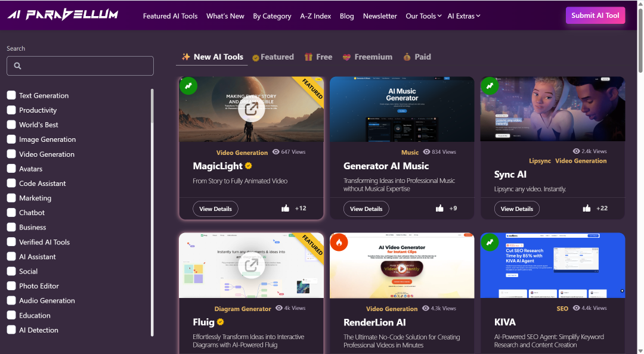644x354 pixels.
Task: Expand the Our Tools dropdown menu
Action: point(423,16)
